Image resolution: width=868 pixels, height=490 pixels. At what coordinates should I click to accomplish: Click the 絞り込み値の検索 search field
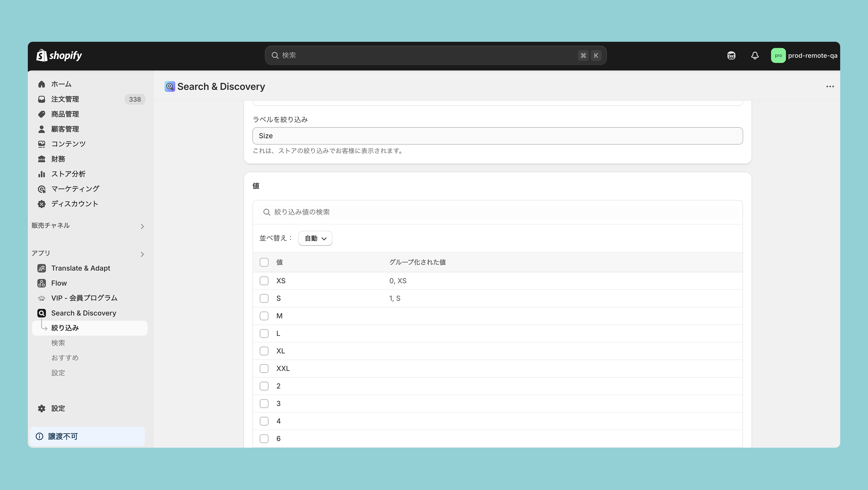[x=497, y=212]
